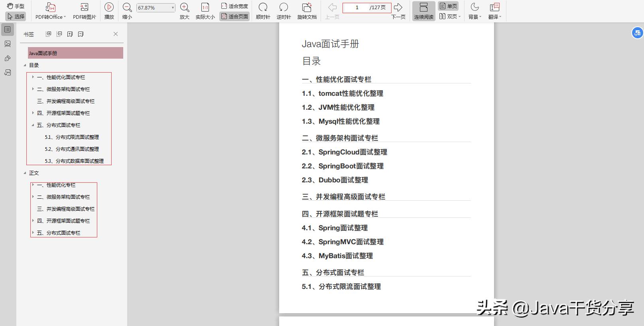Click 4.2、SpringMVC面试整理 on the page
Viewport: 644px width, 326px height.
pos(343,242)
